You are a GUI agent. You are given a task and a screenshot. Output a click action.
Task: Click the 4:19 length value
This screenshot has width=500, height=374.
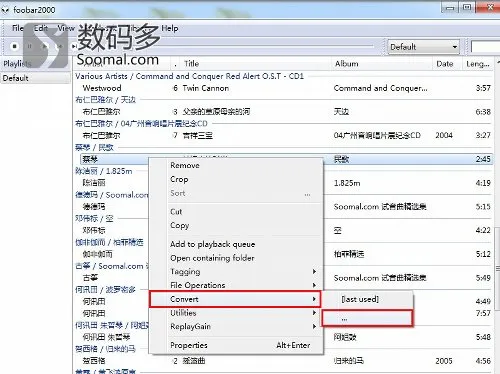tap(483, 183)
